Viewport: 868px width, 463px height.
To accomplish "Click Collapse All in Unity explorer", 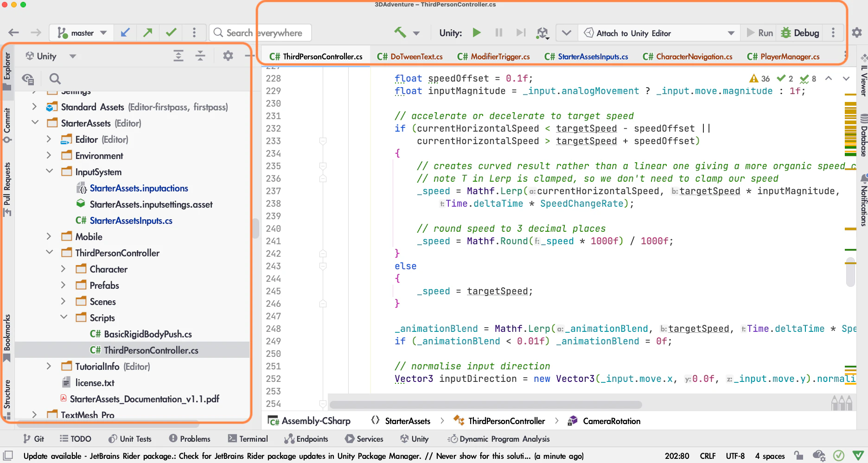I will coord(200,56).
